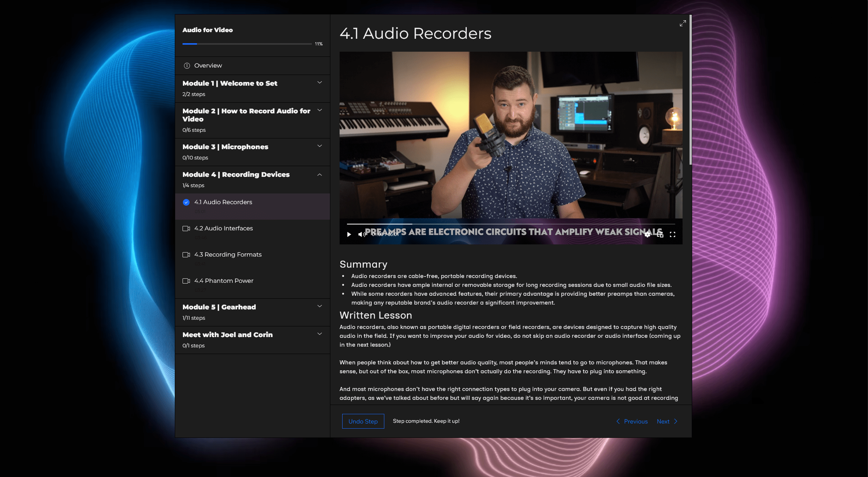The width and height of the screenshot is (868, 477).
Task: Go to the Next lesson
Action: coord(667,421)
